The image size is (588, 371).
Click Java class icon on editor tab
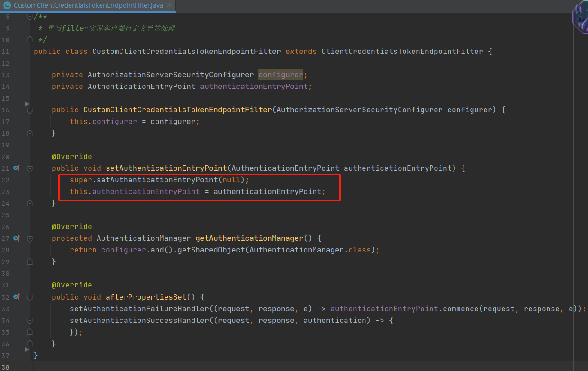tap(7, 6)
